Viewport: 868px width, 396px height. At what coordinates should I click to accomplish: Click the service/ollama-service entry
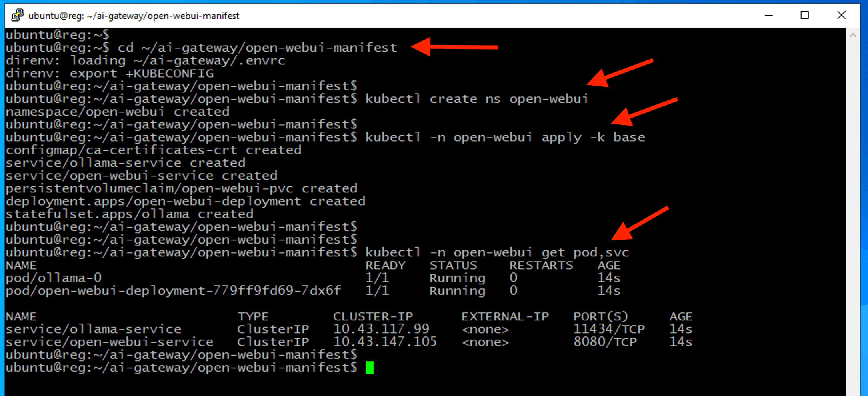tap(93, 329)
